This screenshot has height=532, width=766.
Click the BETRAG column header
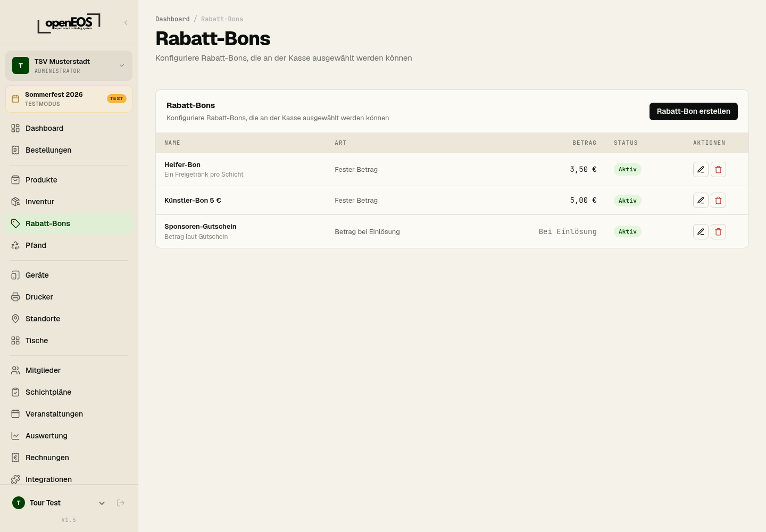(585, 143)
